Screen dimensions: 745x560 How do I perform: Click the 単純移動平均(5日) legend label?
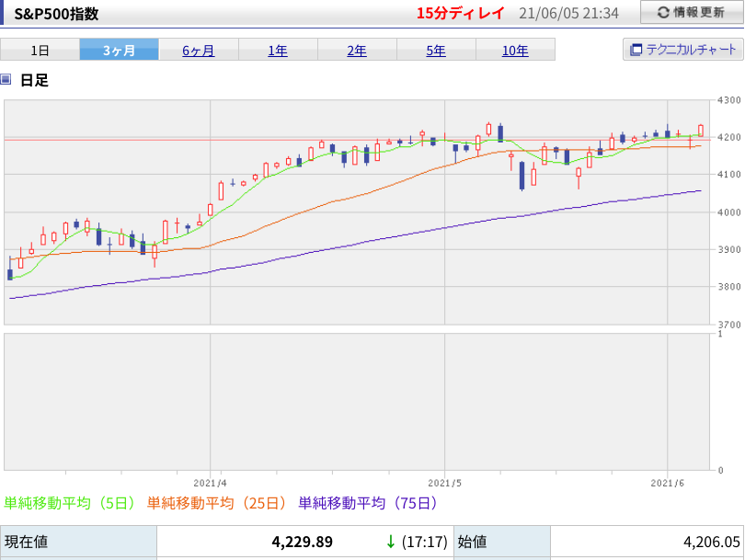[x=70, y=502]
